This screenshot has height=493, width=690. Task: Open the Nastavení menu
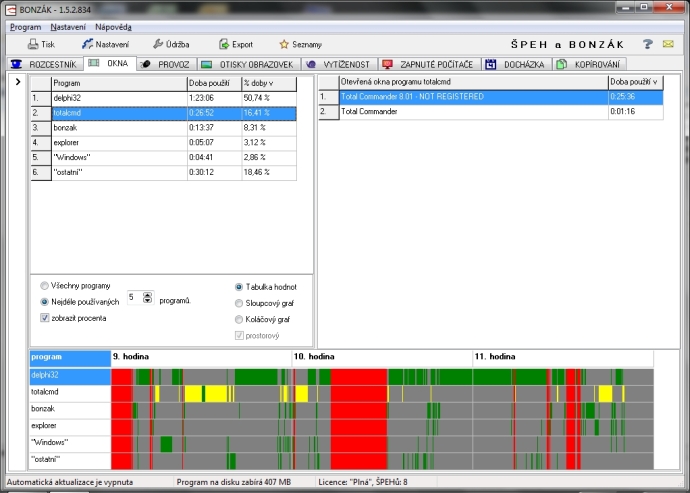pyautogui.click(x=68, y=27)
